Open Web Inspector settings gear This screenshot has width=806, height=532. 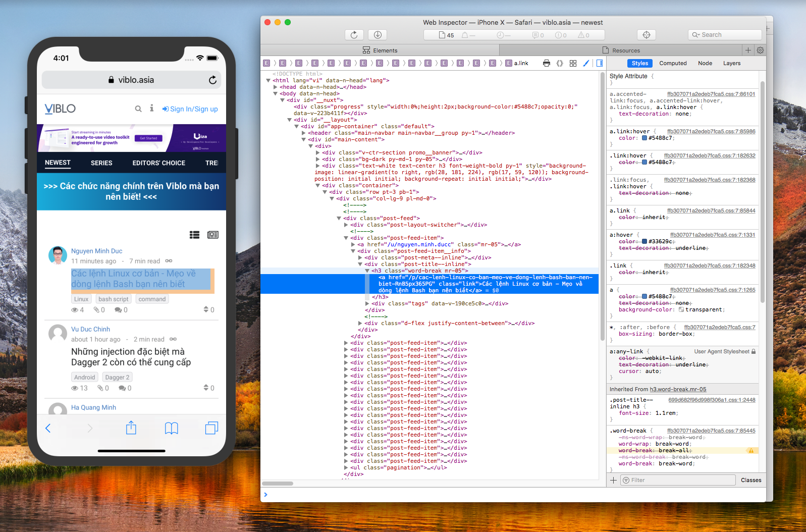pyautogui.click(x=760, y=50)
